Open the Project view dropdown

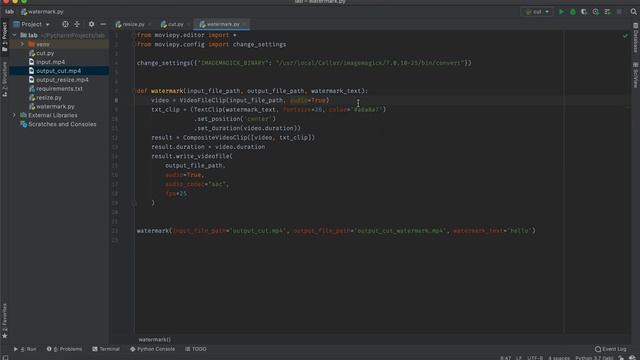(x=31, y=24)
